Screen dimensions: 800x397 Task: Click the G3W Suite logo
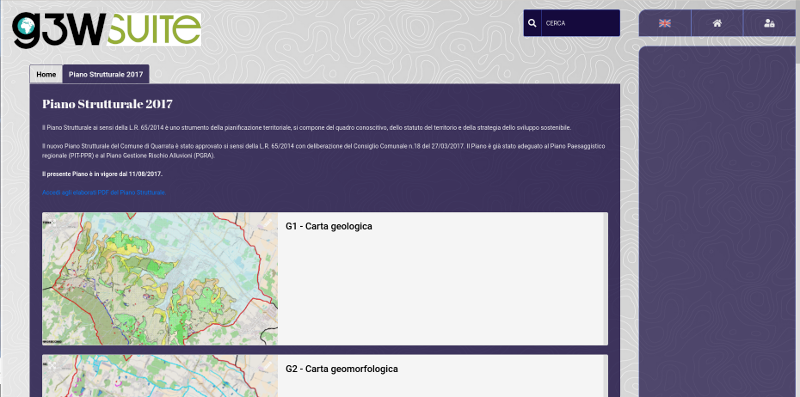click(106, 30)
